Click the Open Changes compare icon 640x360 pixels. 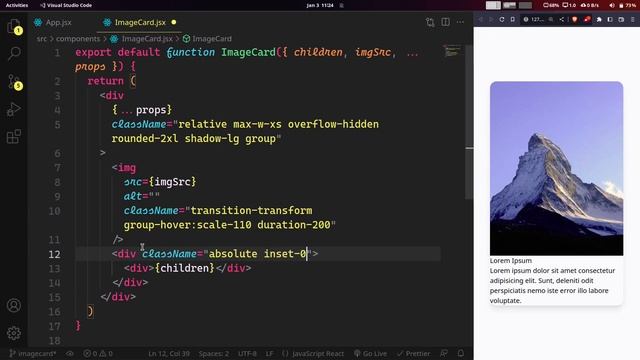coord(430,22)
